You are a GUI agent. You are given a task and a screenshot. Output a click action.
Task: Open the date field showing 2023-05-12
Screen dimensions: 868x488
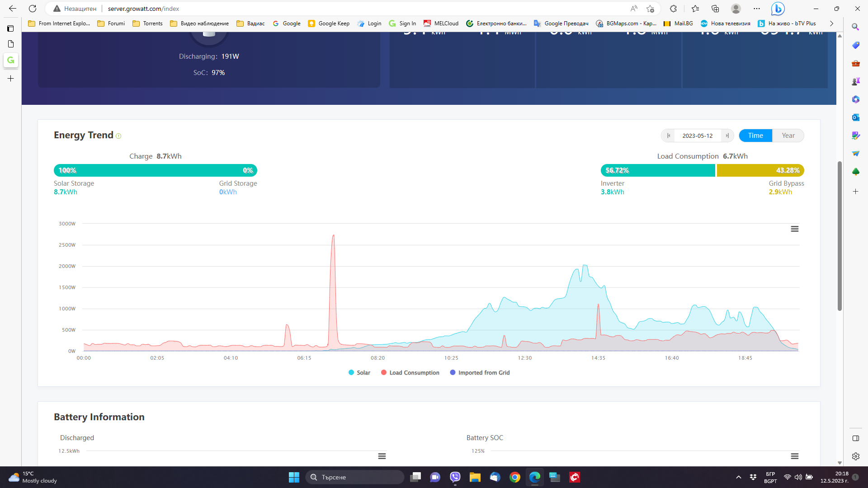coord(697,136)
